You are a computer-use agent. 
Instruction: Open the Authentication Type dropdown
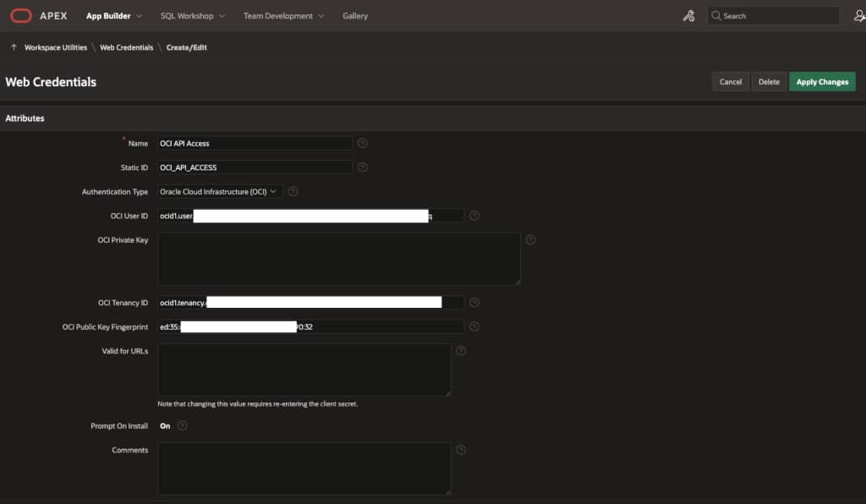click(219, 192)
